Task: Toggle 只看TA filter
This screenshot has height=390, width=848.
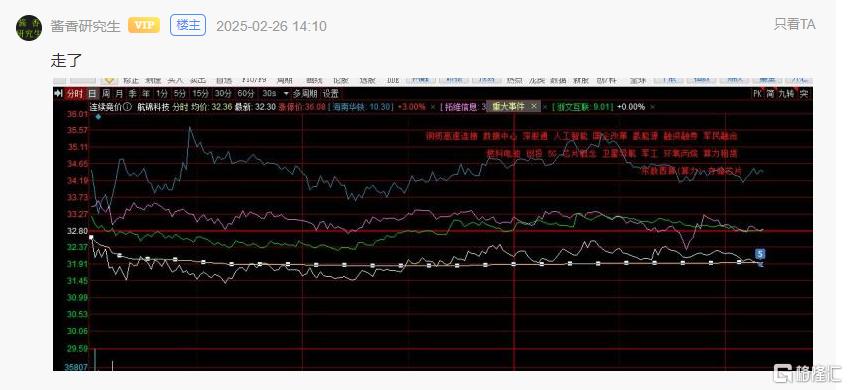Action: 794,24
